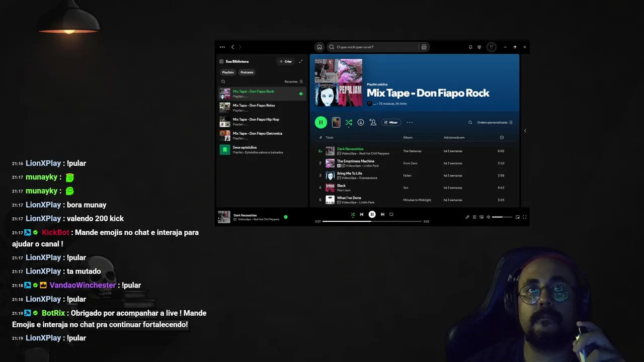The height and width of the screenshot is (362, 644).
Task: Click the green saved checkmark next to now playing
Action: [286, 217]
